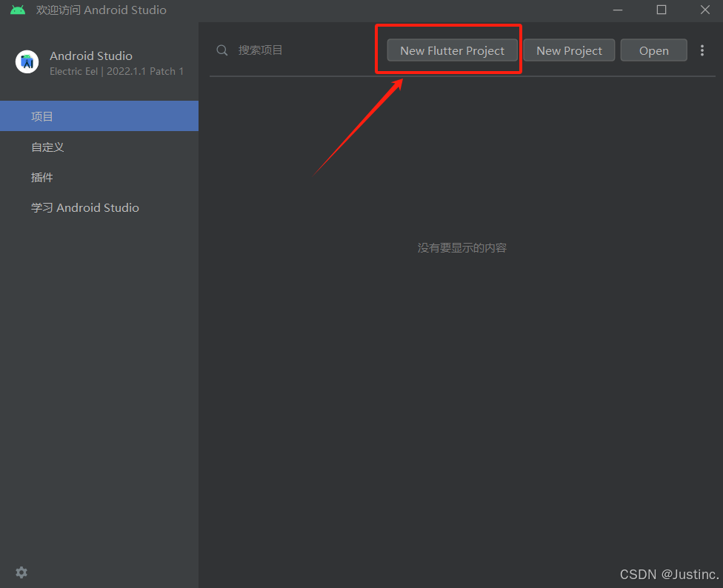Viewport: 723px width, 588px height.
Task: Click the Electric Eel version text
Action: pos(116,71)
